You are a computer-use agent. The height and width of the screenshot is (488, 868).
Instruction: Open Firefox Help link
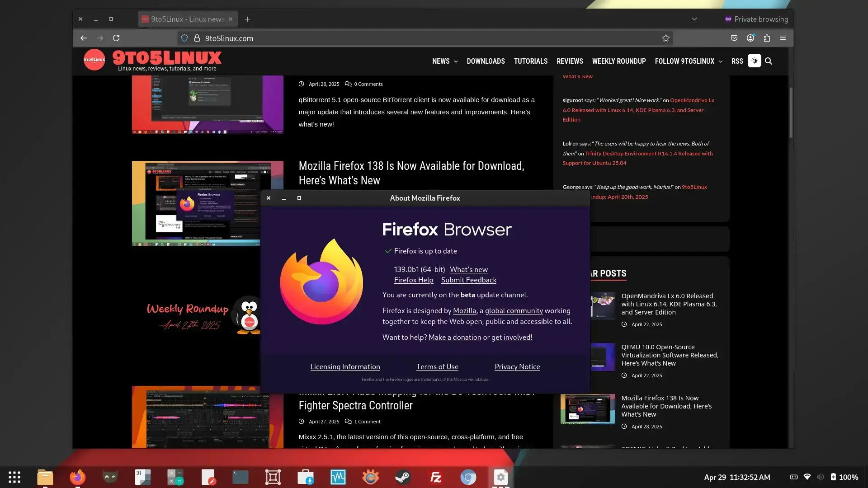click(x=414, y=280)
